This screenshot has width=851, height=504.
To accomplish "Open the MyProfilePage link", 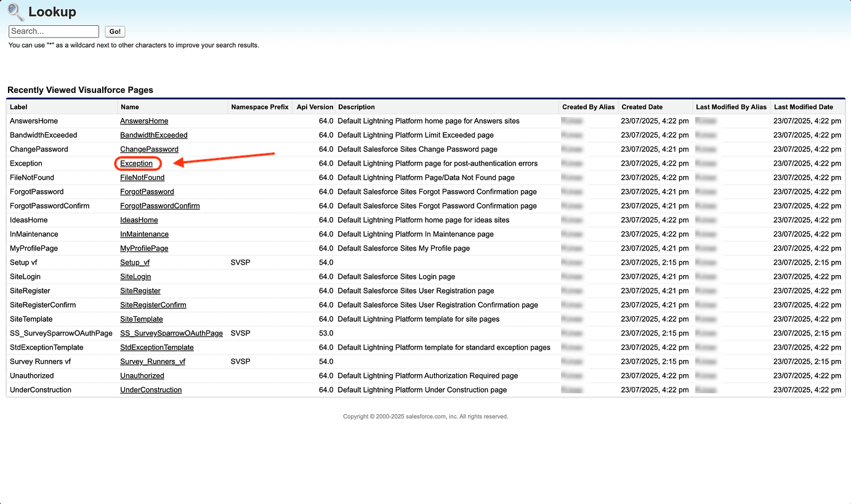I will click(144, 249).
